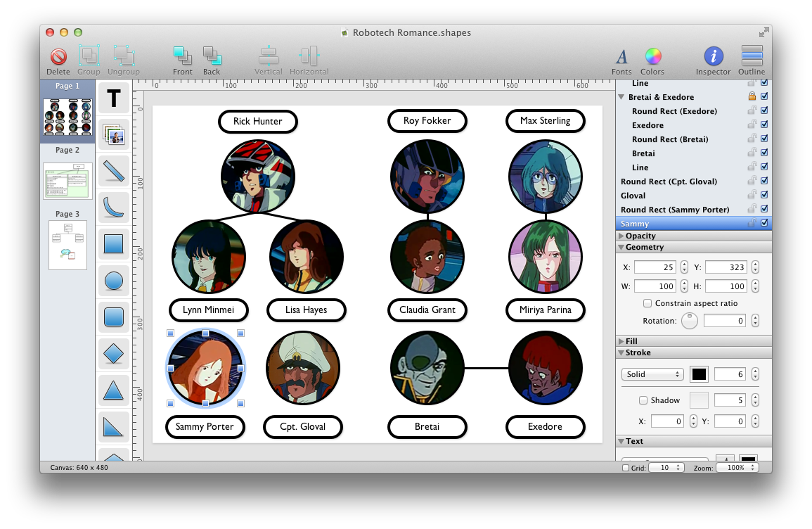This screenshot has height=529, width=812.
Task: Select the Triangle shape tool
Action: click(113, 390)
